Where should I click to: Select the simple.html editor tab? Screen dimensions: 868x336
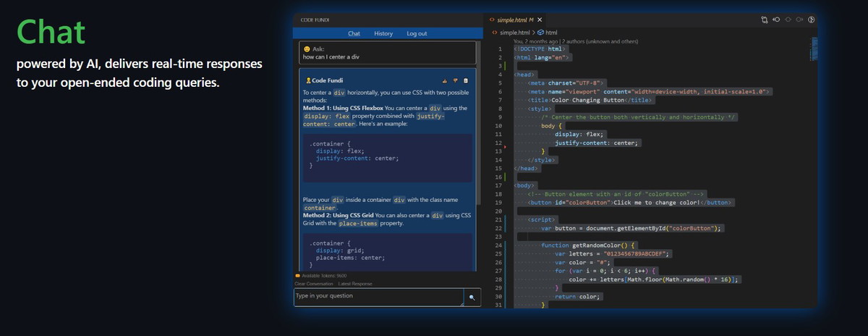(512, 20)
